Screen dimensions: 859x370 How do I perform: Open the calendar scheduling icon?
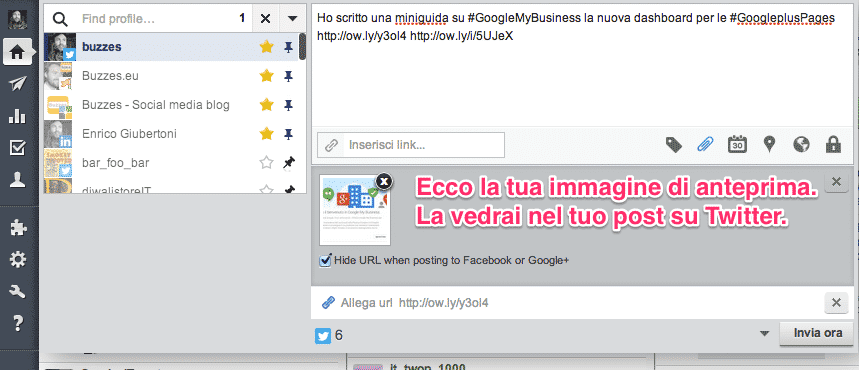[x=737, y=145]
